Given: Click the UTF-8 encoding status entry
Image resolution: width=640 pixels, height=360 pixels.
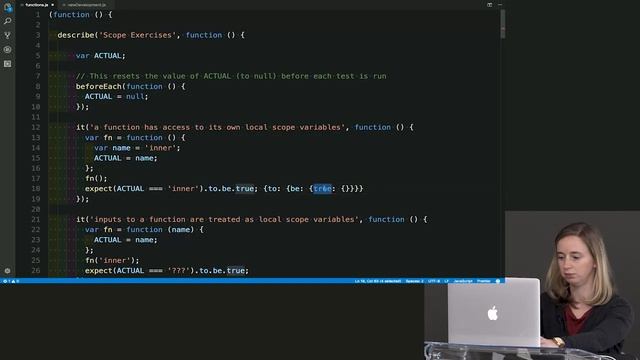Looking at the screenshot, I should pyautogui.click(x=433, y=281).
